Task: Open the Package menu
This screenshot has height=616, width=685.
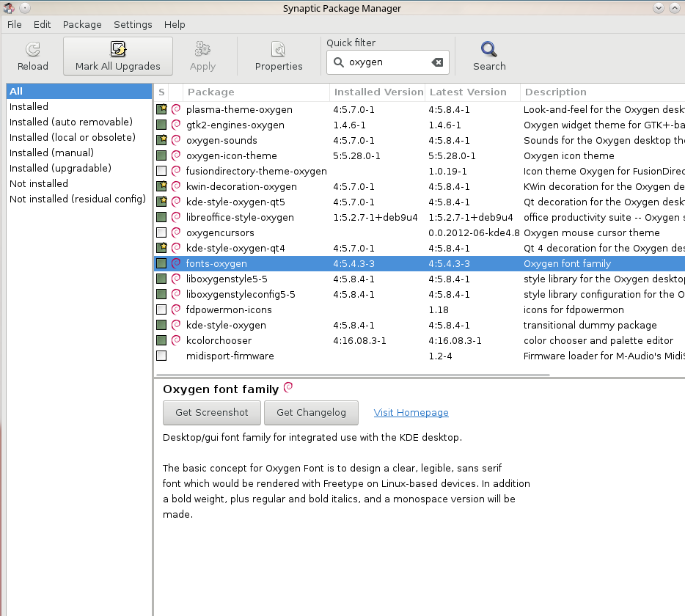Action: [x=82, y=24]
